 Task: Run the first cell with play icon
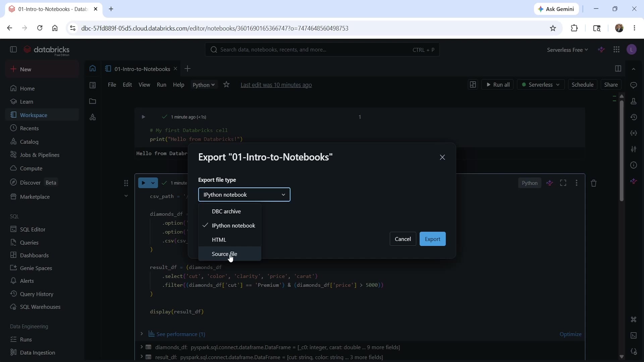point(143,117)
